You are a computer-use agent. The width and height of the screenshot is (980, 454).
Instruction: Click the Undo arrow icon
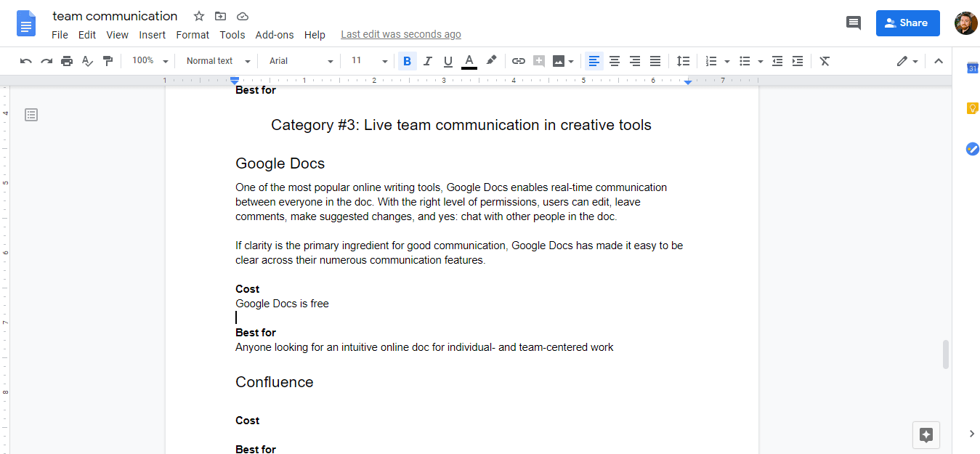[26, 61]
